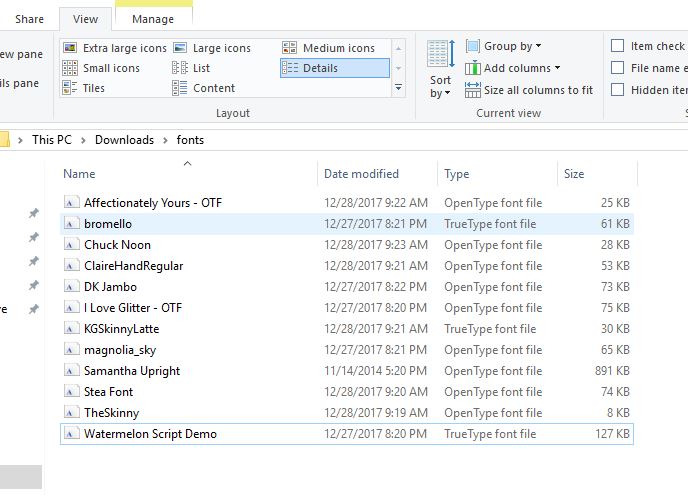Select ClaireHandRegular font file icon
Screen dimensions: 688x495
tap(71, 265)
